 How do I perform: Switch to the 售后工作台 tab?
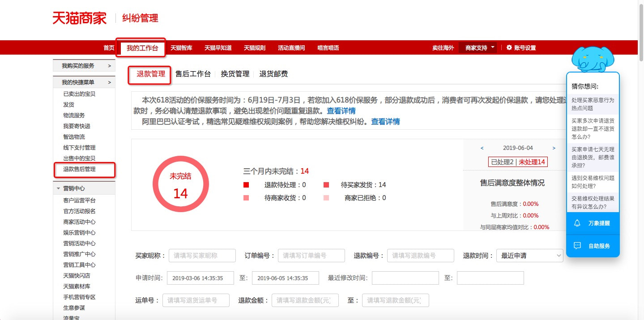pyautogui.click(x=193, y=74)
